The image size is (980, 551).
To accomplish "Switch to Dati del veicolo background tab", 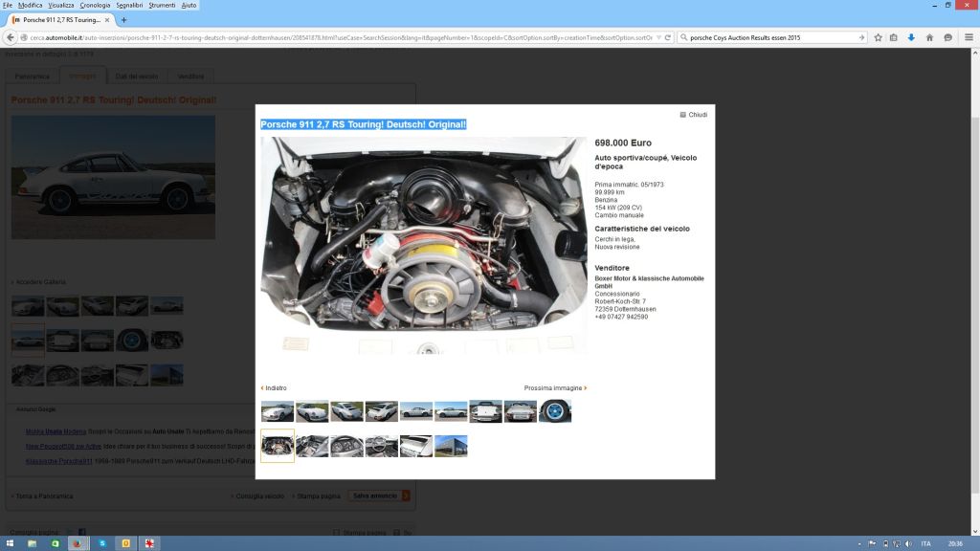I will (136, 77).
